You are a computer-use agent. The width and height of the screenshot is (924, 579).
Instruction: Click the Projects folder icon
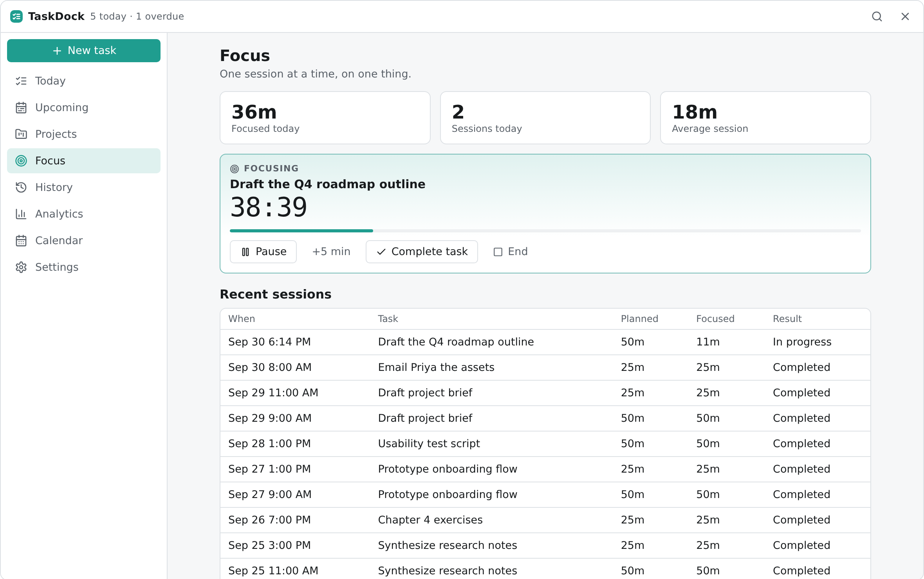[x=21, y=134]
